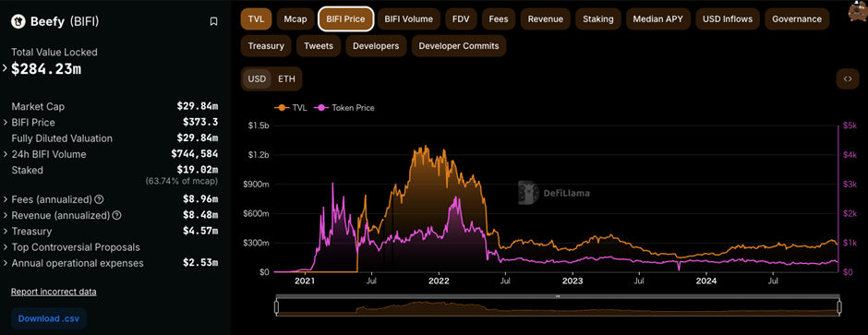Enable the Treasury chart metric
Viewport: 868px width, 335px height.
click(x=266, y=46)
